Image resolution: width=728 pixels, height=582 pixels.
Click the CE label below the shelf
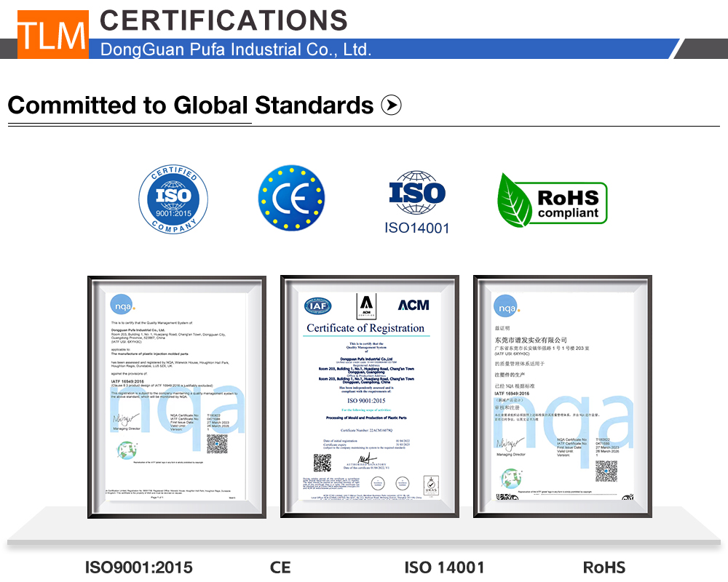(280, 567)
